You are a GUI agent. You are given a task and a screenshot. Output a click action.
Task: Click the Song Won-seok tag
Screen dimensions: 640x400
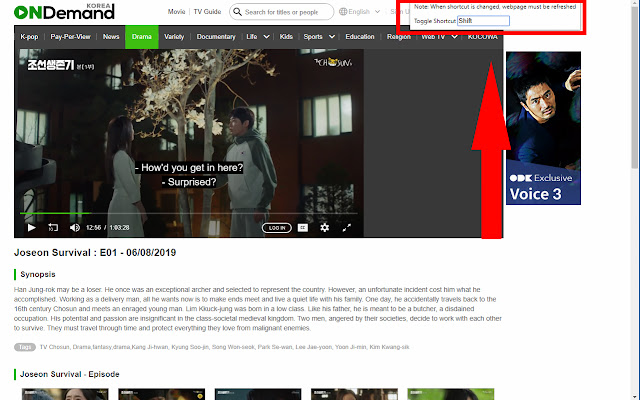pyautogui.click(x=233, y=347)
